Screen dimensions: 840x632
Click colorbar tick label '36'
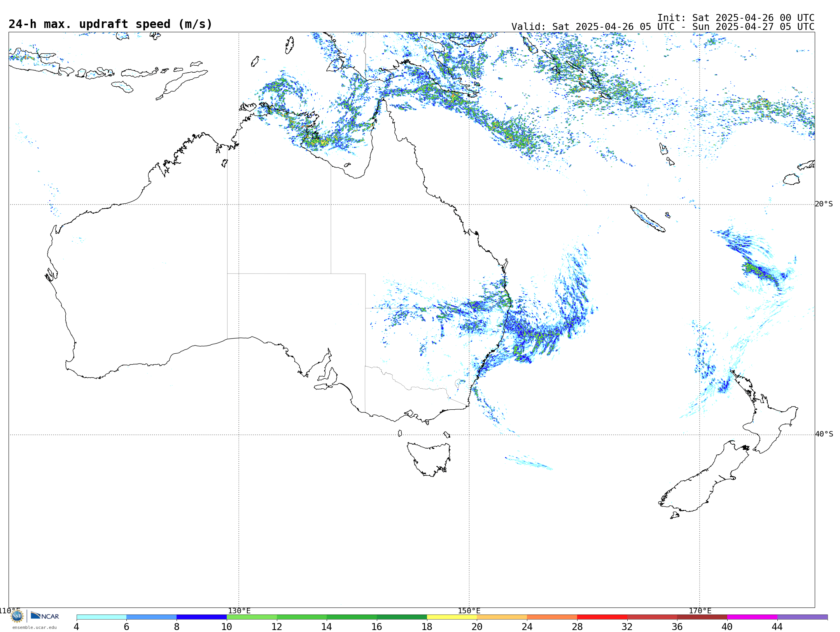point(677,627)
